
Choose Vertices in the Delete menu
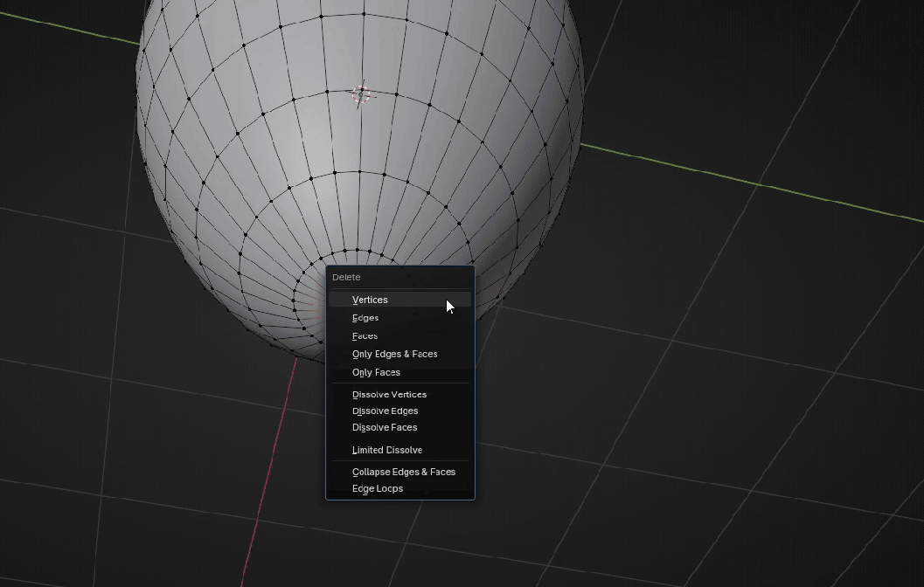click(x=370, y=300)
